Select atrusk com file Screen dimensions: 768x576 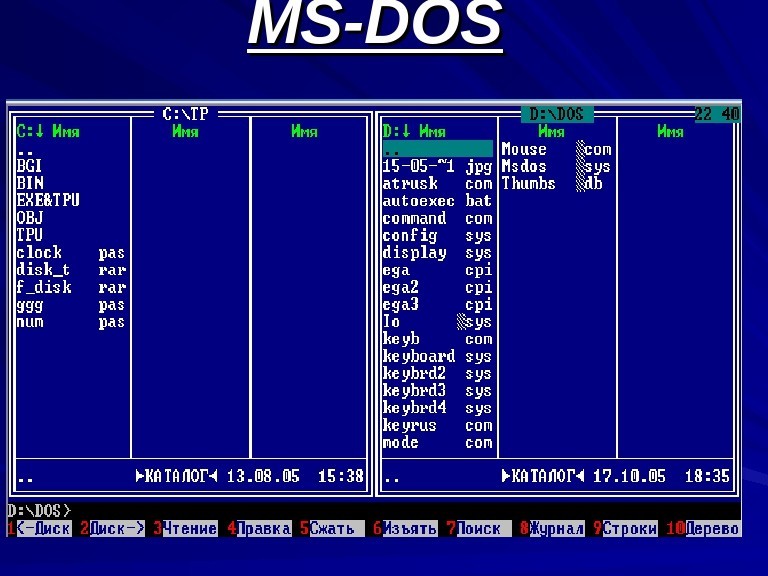437,183
